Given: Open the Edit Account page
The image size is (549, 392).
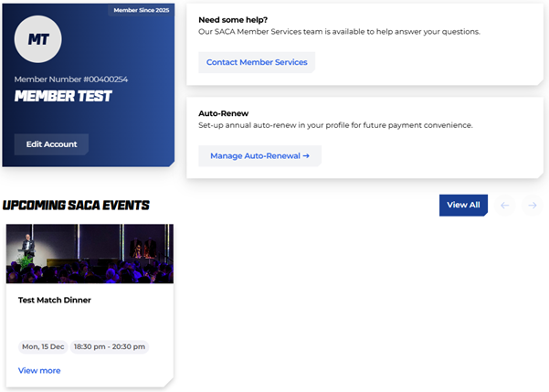Looking at the screenshot, I should pos(51,144).
